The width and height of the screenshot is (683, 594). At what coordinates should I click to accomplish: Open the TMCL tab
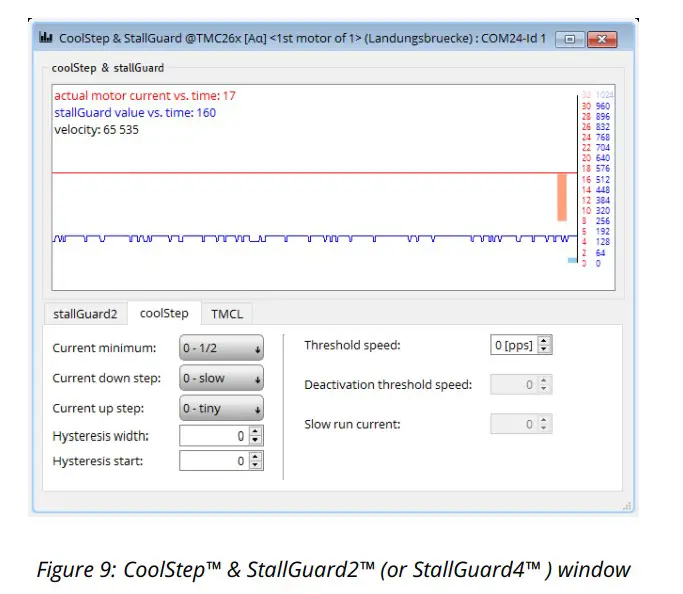pyautogui.click(x=227, y=314)
